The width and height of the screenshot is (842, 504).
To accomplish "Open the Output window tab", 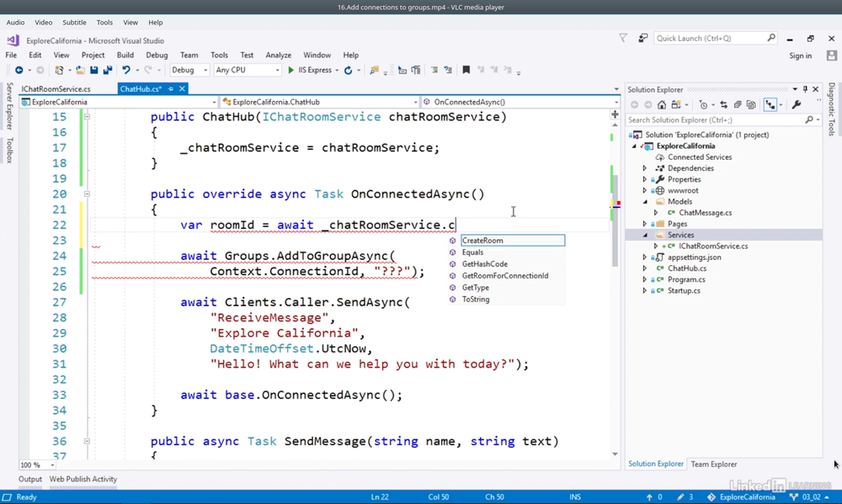I will (x=30, y=479).
